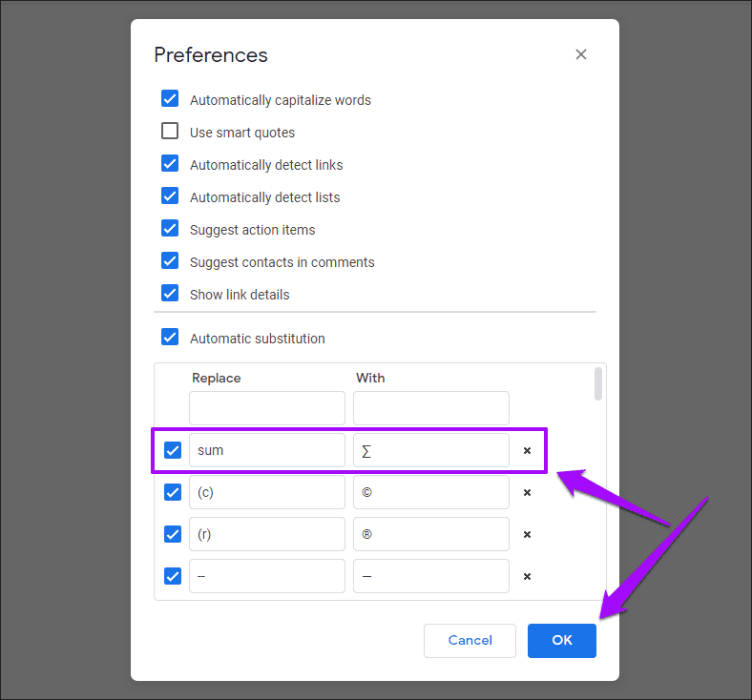Click the substitution list scrollbar thumb
The height and width of the screenshot is (700, 752).
(x=598, y=383)
